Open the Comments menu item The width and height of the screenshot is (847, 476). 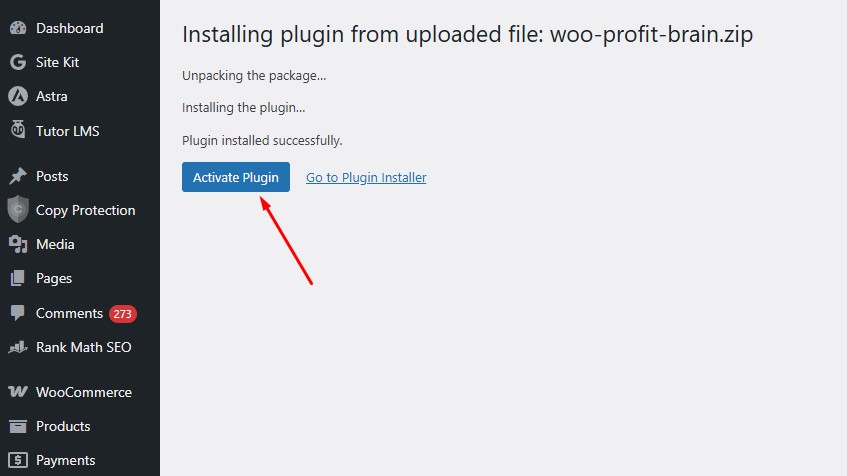[x=69, y=313]
